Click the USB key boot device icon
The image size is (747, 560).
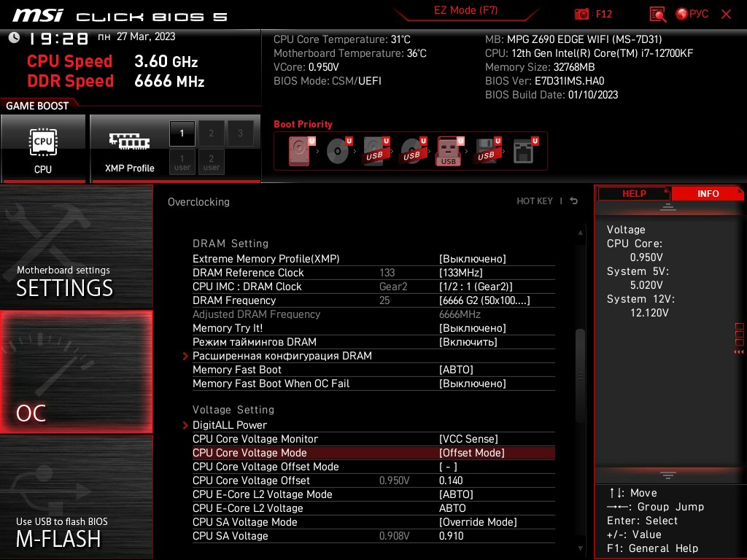pyautogui.click(x=449, y=151)
